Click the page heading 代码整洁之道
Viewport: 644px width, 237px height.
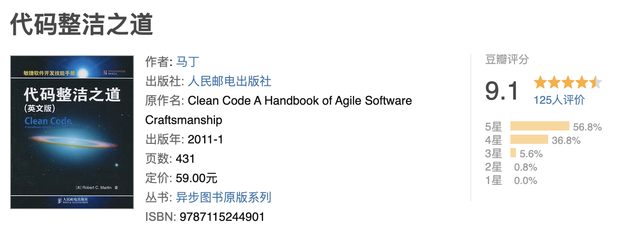coord(82,24)
